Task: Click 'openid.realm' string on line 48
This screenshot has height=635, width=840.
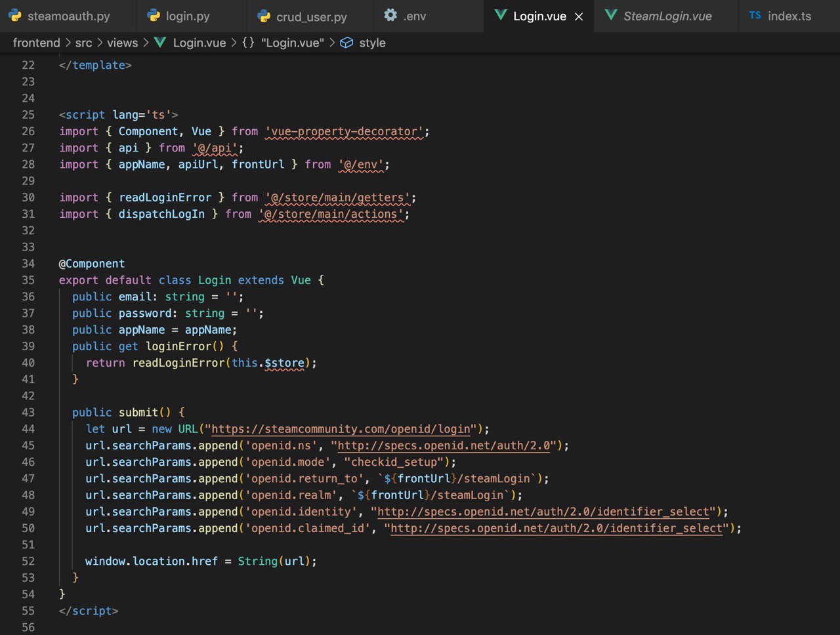Action: point(291,495)
